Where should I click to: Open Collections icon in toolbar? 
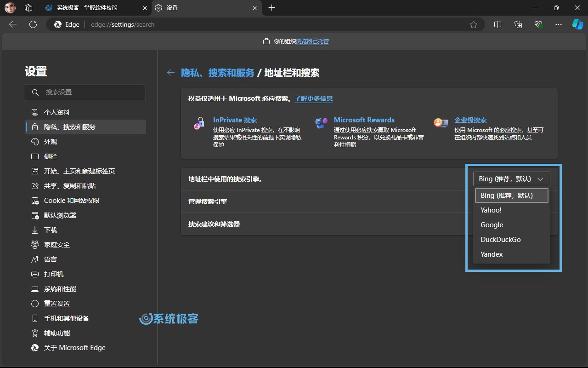[518, 24]
